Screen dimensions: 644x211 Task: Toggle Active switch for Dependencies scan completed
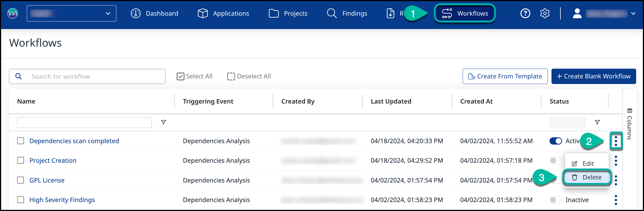coord(555,141)
